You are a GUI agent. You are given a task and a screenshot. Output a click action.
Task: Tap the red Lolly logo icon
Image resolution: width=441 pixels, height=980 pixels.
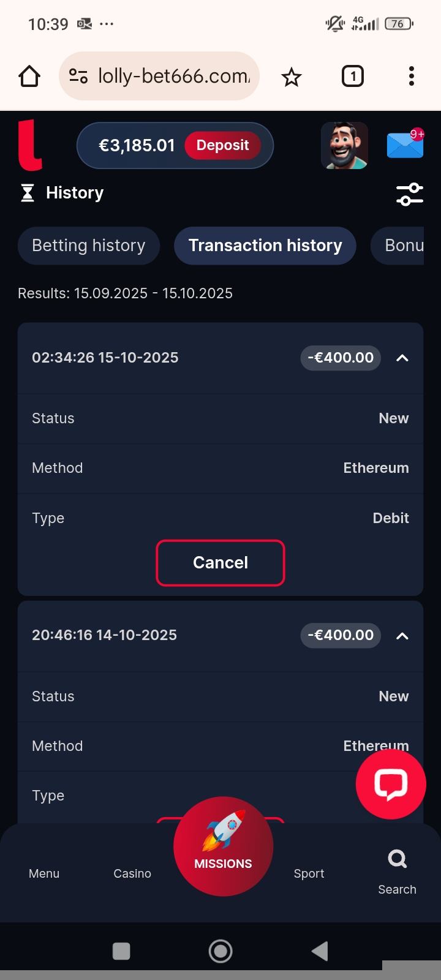[29, 145]
